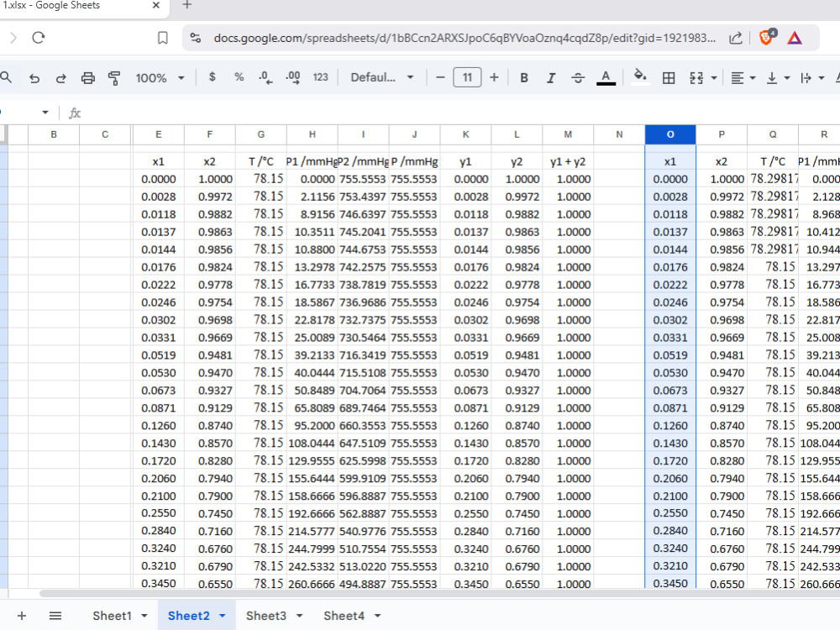
Task: Open the all sheets list icon
Action: pyautogui.click(x=55, y=616)
